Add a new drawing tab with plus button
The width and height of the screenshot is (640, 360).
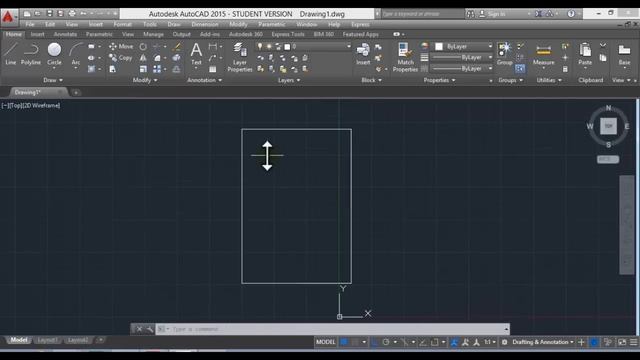(76, 93)
